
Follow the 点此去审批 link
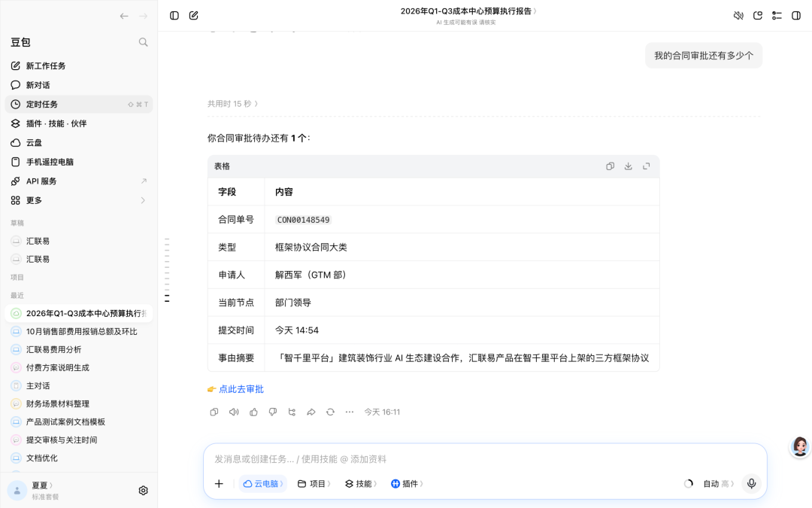pos(241,389)
